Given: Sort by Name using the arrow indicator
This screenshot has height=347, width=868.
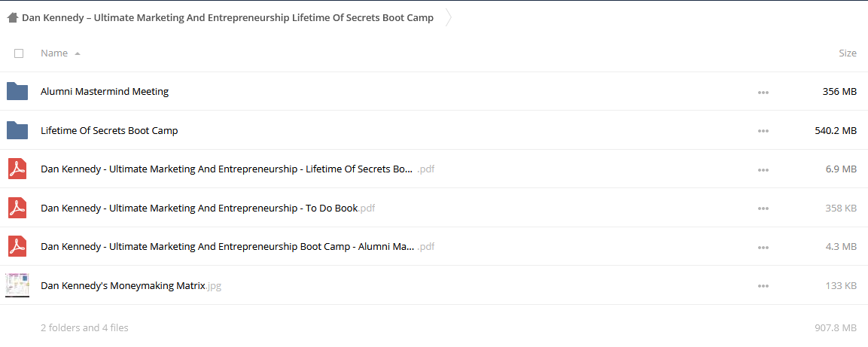Looking at the screenshot, I should [77, 53].
